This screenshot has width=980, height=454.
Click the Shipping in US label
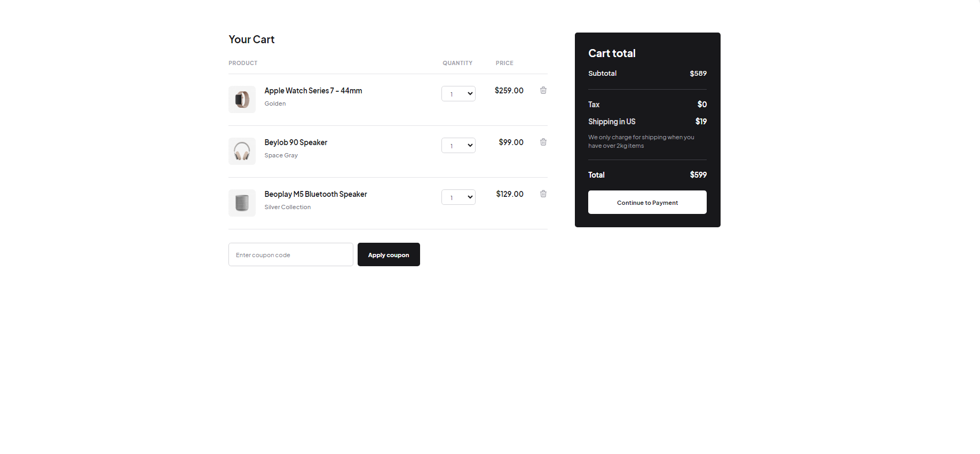(x=612, y=122)
